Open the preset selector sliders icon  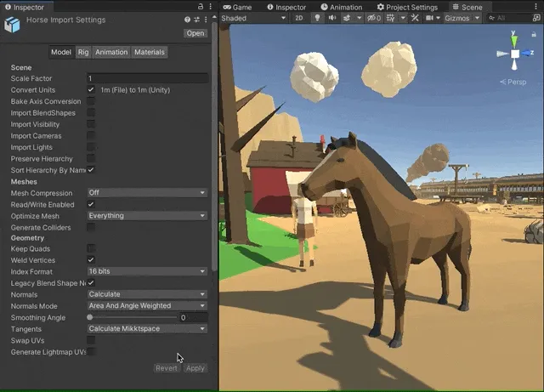(x=196, y=20)
